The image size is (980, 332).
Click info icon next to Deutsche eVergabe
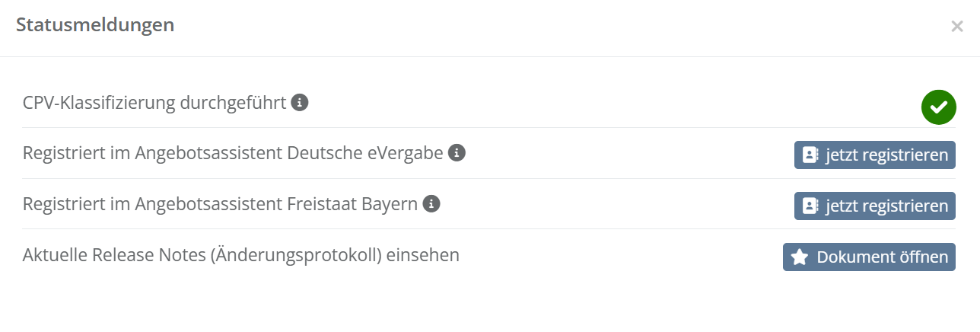[x=457, y=153]
